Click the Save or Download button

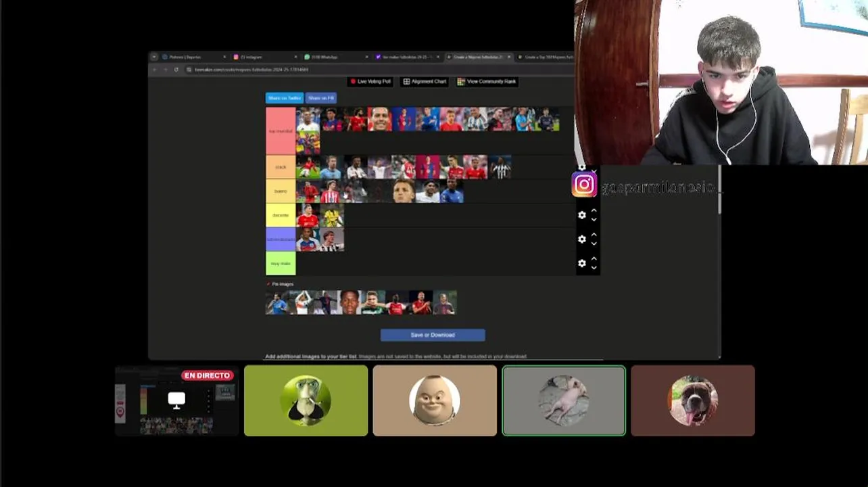point(433,335)
